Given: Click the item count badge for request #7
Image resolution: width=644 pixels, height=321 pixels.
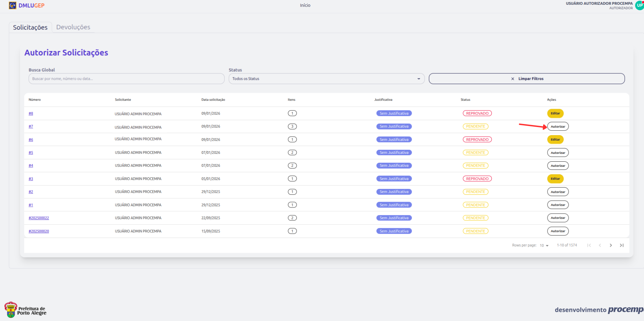Looking at the screenshot, I should click(292, 127).
